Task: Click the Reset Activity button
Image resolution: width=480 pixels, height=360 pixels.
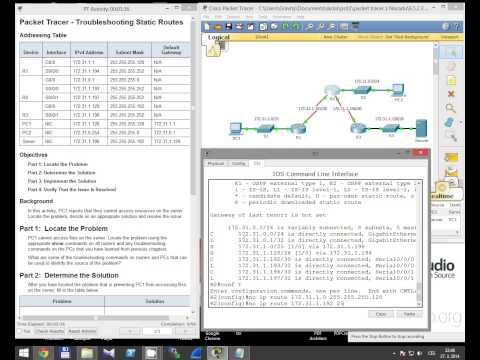Action: [82, 331]
